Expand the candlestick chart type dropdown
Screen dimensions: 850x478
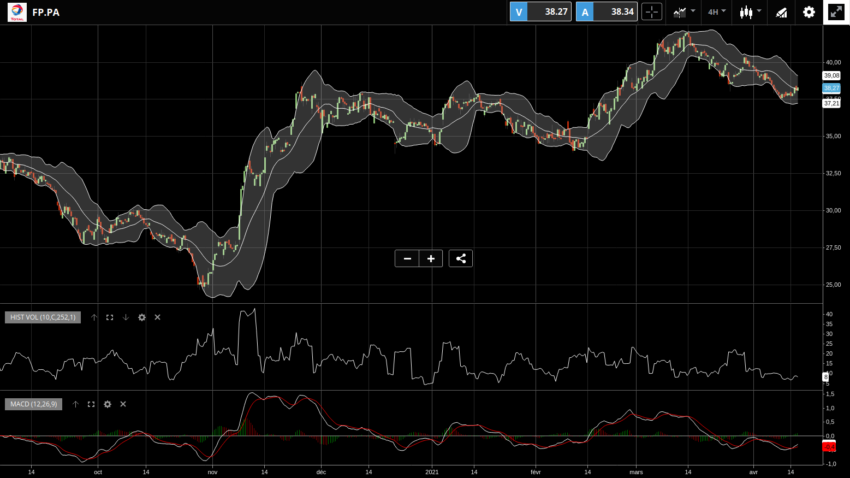click(x=749, y=12)
